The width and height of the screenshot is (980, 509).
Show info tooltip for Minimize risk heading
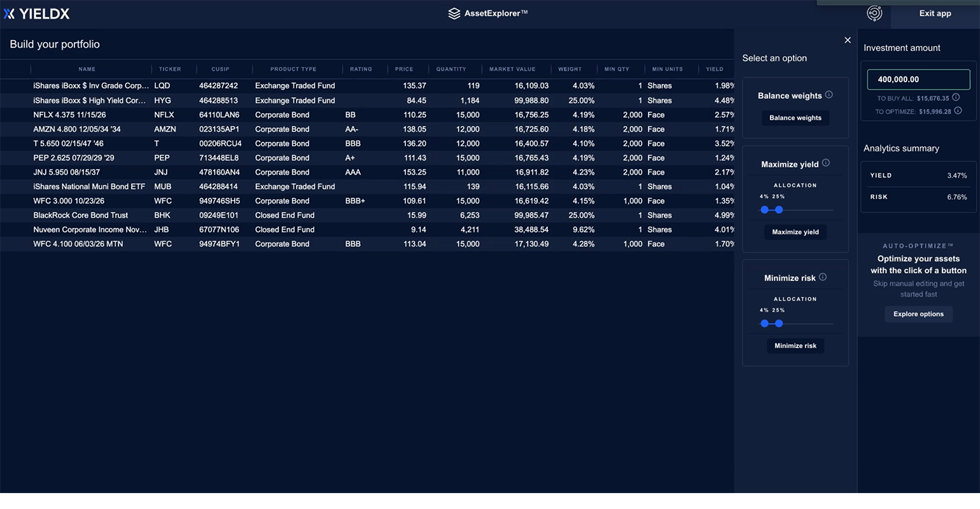[822, 277]
